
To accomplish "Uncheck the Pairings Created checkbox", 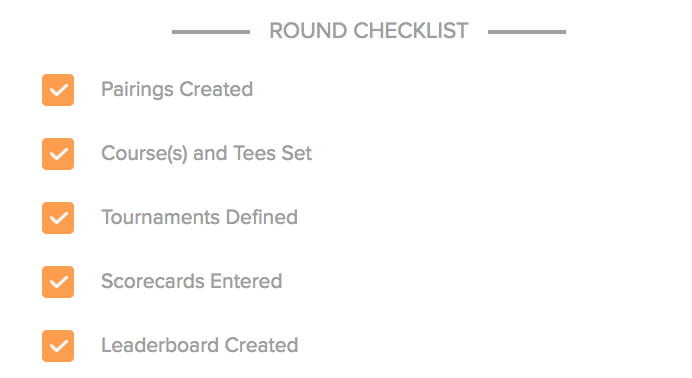I will click(x=58, y=90).
